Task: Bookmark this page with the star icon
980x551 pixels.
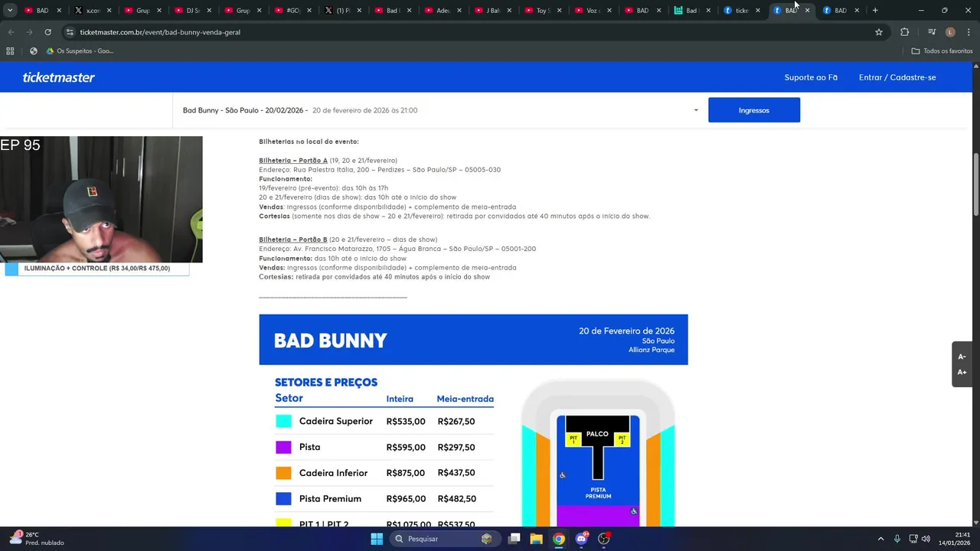Action: click(879, 32)
